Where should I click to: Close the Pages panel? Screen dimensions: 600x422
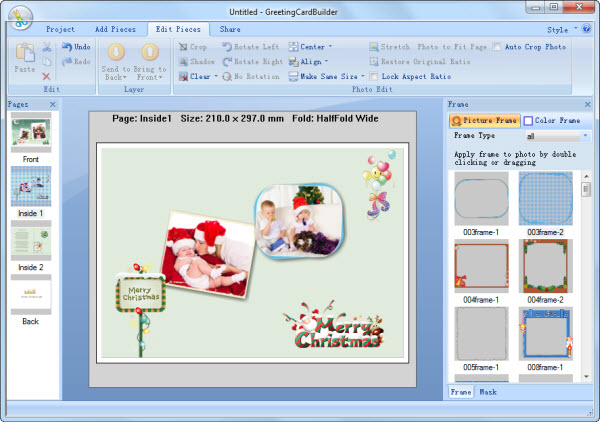point(53,104)
